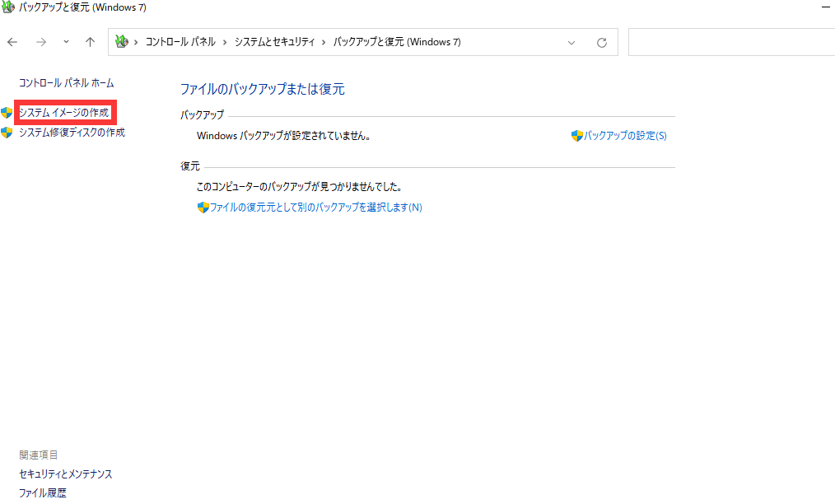The image size is (835, 504).
Task: Click the application icon in the title bar
Action: 8,7
